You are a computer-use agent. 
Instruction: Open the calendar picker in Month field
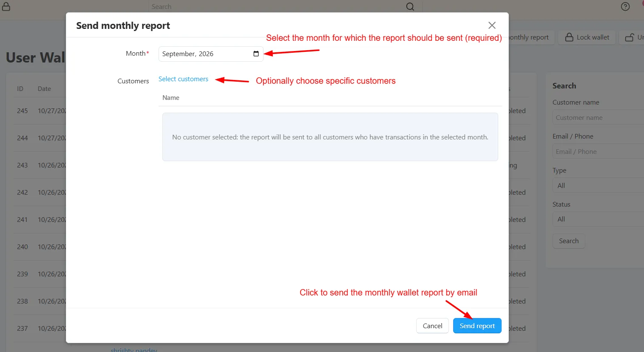tap(256, 54)
